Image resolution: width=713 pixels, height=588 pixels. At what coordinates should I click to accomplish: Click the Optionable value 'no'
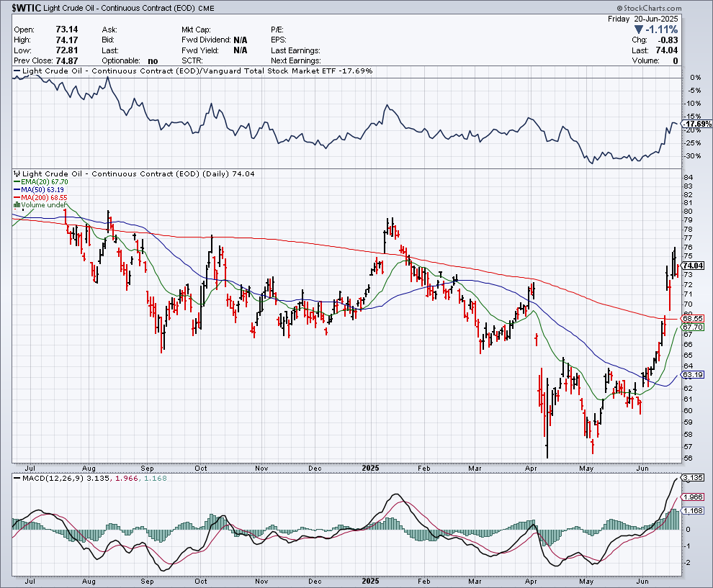pos(153,61)
